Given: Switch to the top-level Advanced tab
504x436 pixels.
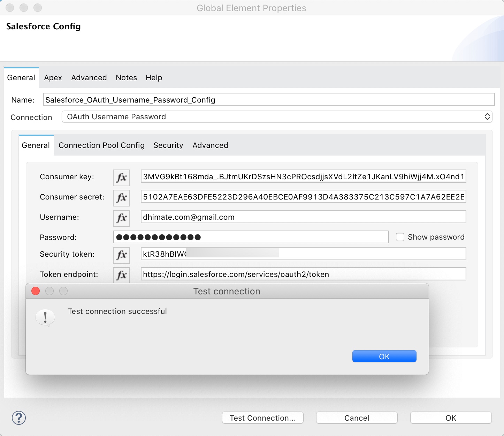Looking at the screenshot, I should tap(89, 77).
